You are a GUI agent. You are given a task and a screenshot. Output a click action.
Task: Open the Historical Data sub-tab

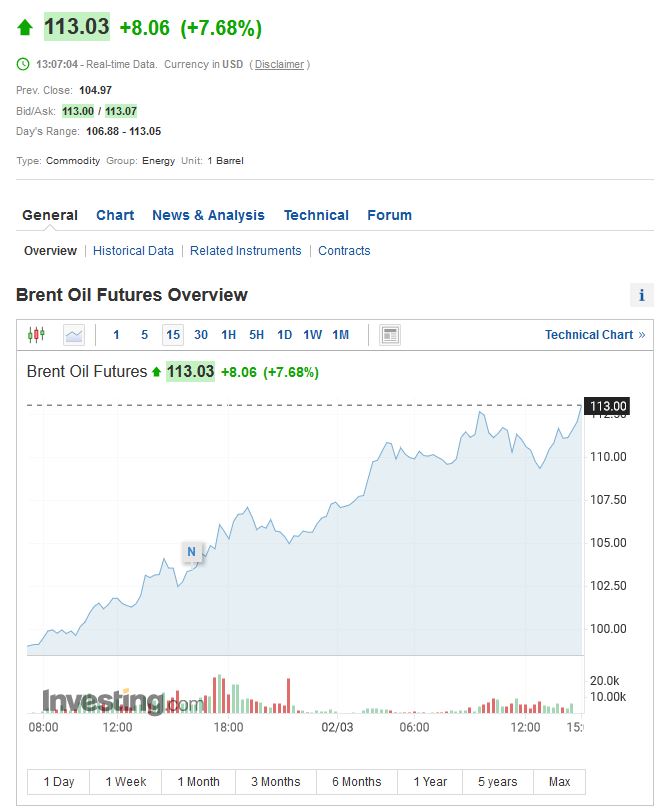pyautogui.click(x=133, y=251)
